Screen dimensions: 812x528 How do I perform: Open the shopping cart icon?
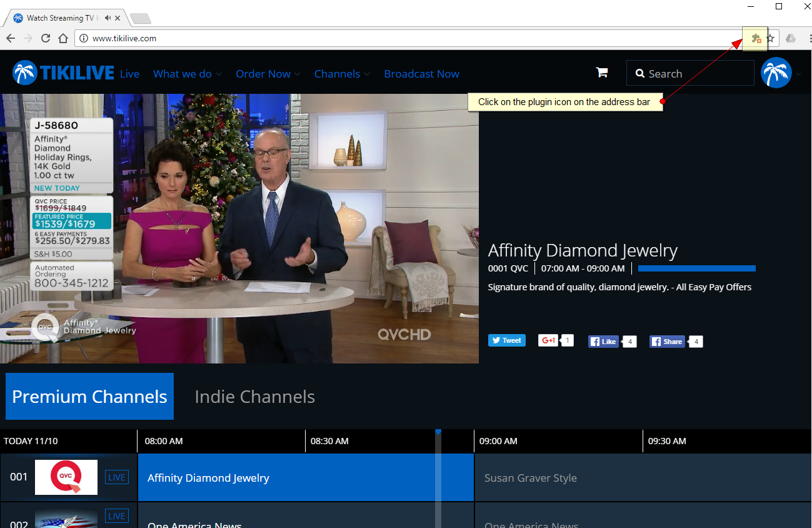[x=602, y=73]
